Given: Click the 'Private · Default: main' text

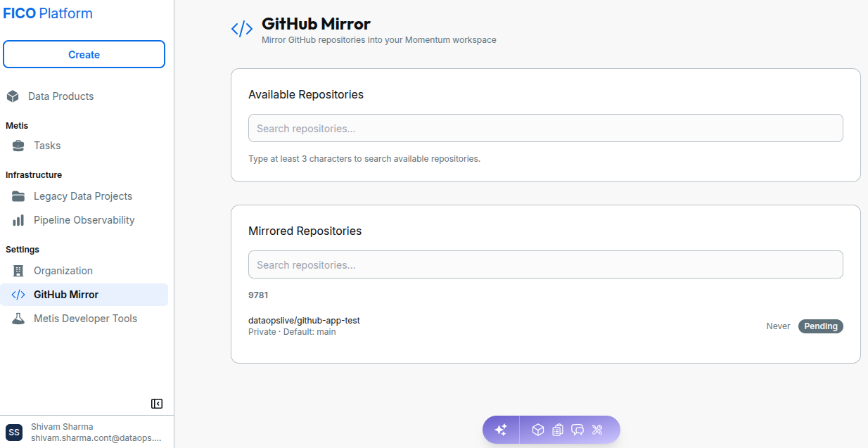Looking at the screenshot, I should 292,332.
